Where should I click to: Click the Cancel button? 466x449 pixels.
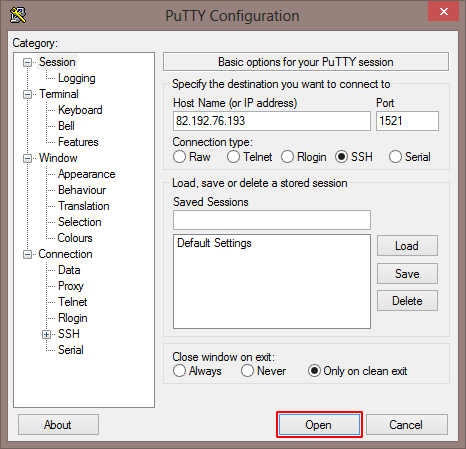pyautogui.click(x=407, y=424)
